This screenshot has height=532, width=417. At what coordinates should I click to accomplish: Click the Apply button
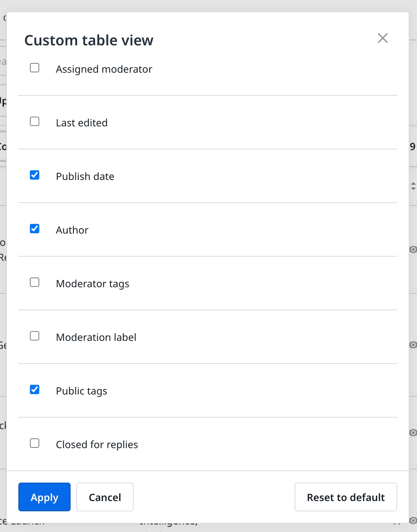44,497
